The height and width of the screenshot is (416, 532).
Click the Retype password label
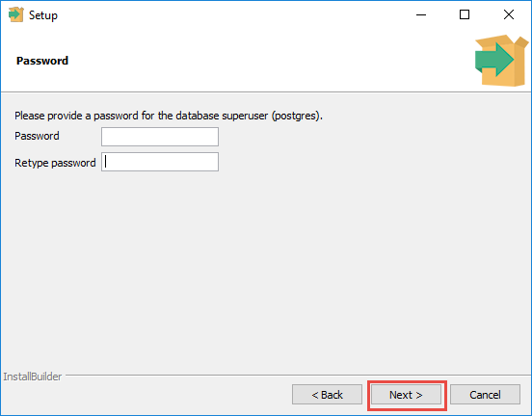point(55,163)
